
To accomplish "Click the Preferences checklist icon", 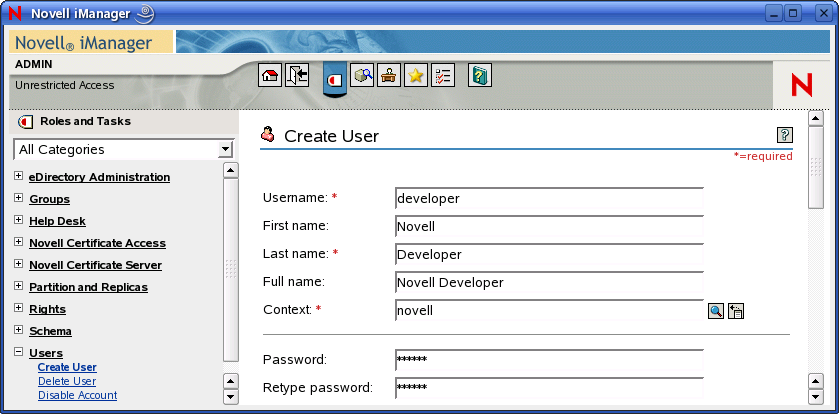I will pyautogui.click(x=443, y=75).
